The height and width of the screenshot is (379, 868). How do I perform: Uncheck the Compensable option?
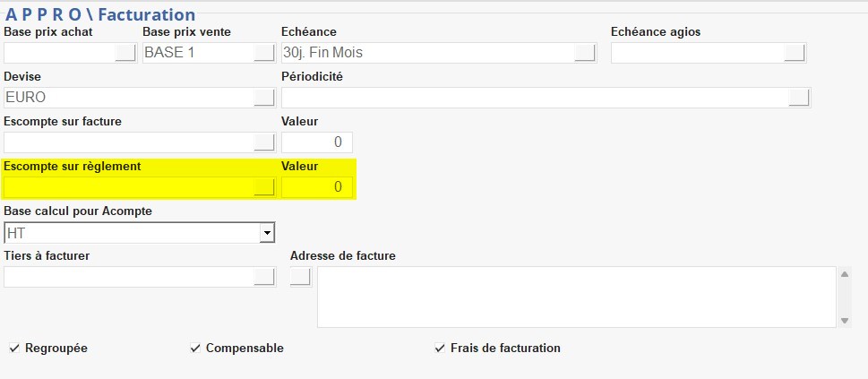[195, 348]
